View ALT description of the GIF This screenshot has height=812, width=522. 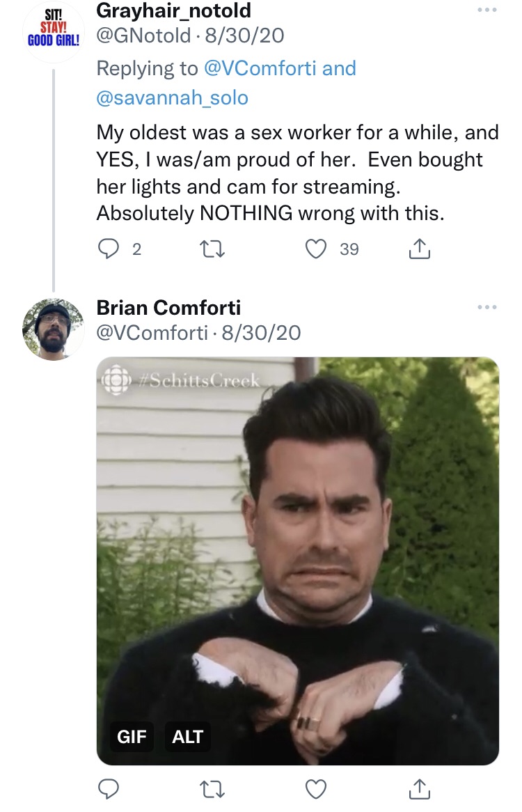[x=187, y=737]
